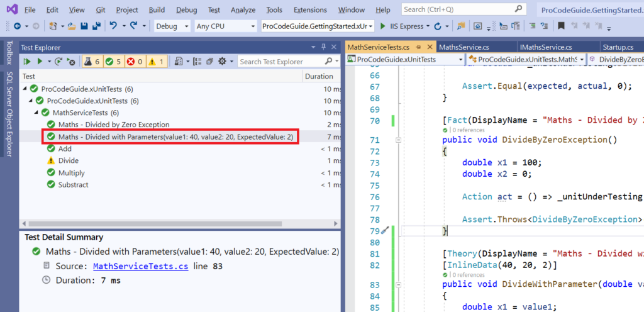The image size is (644, 312).
Task: Click the Open File folder icon
Action: tap(72, 26)
